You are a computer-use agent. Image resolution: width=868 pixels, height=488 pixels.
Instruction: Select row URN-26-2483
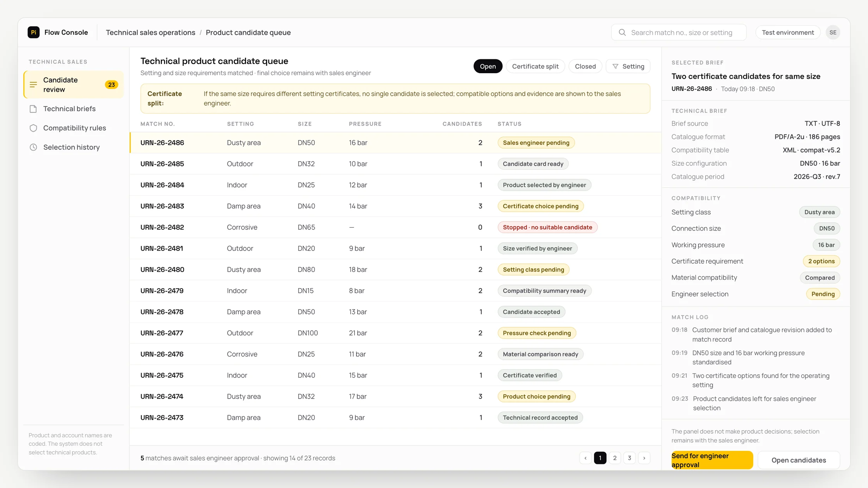point(395,206)
